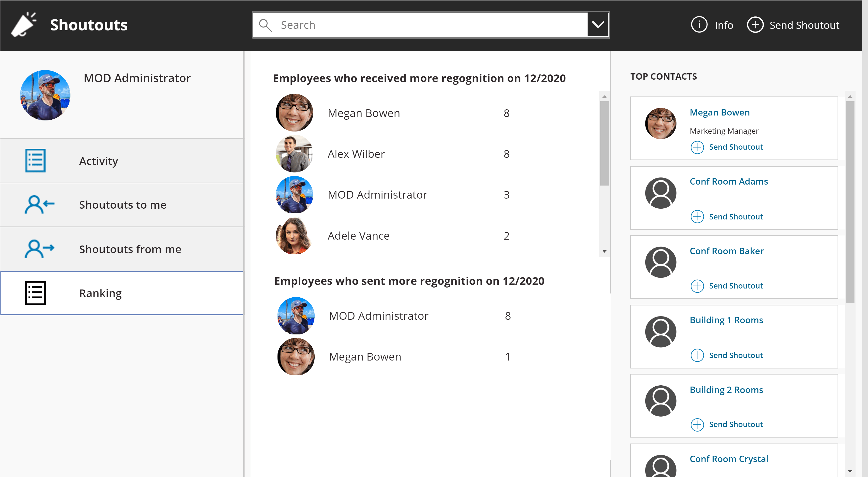Select Shoutouts from me in sidebar

pos(130,249)
